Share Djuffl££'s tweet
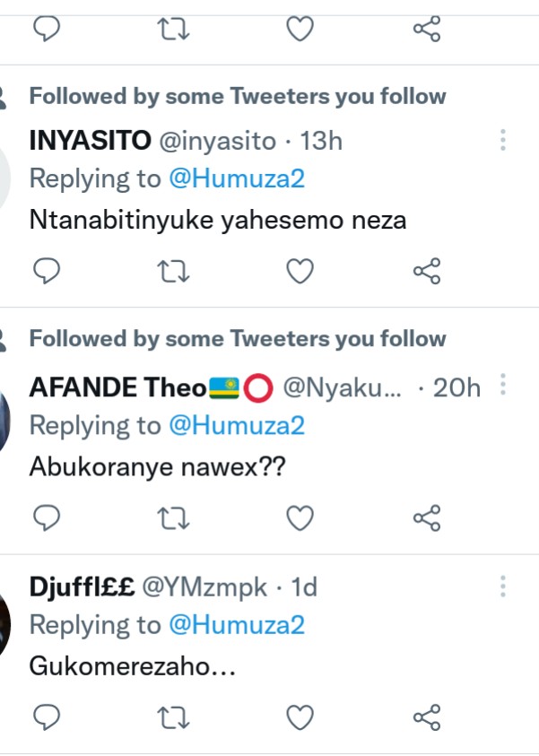This screenshot has width=539, height=756. [x=427, y=717]
